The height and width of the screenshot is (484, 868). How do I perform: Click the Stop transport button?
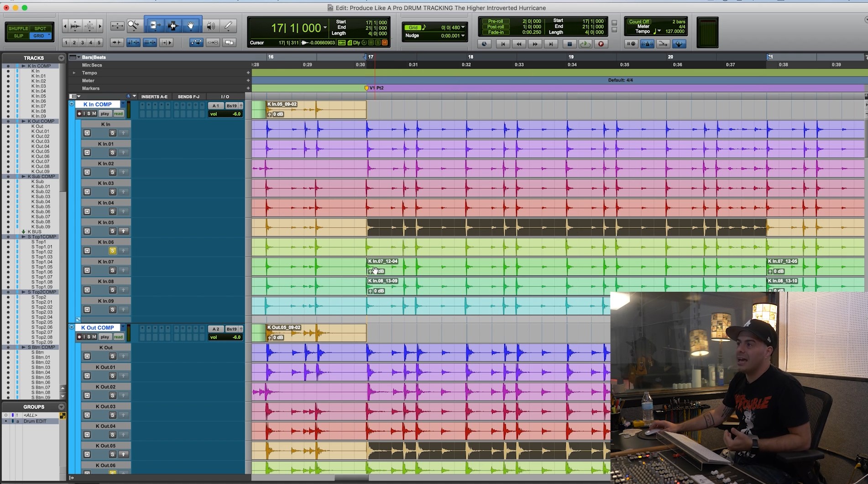(x=569, y=44)
